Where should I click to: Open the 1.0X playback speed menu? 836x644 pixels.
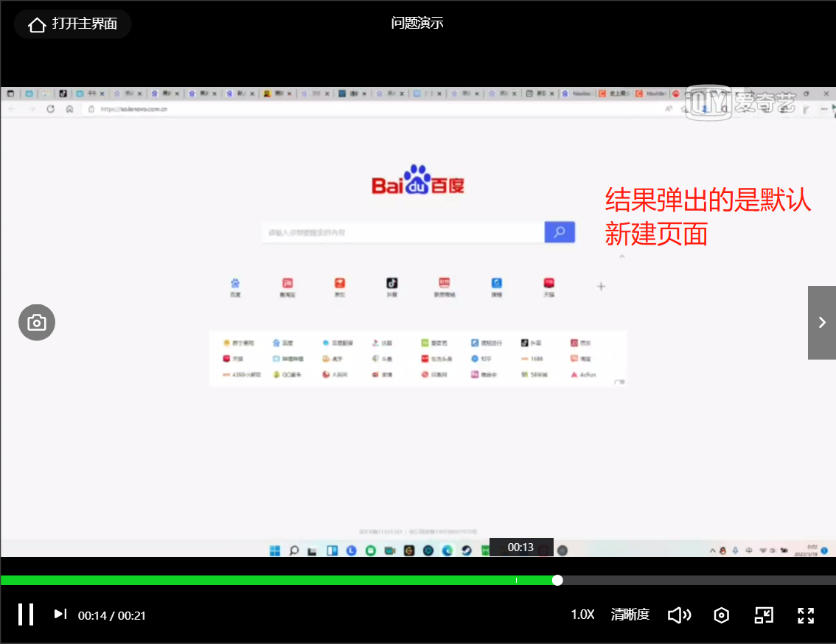pyautogui.click(x=582, y=615)
